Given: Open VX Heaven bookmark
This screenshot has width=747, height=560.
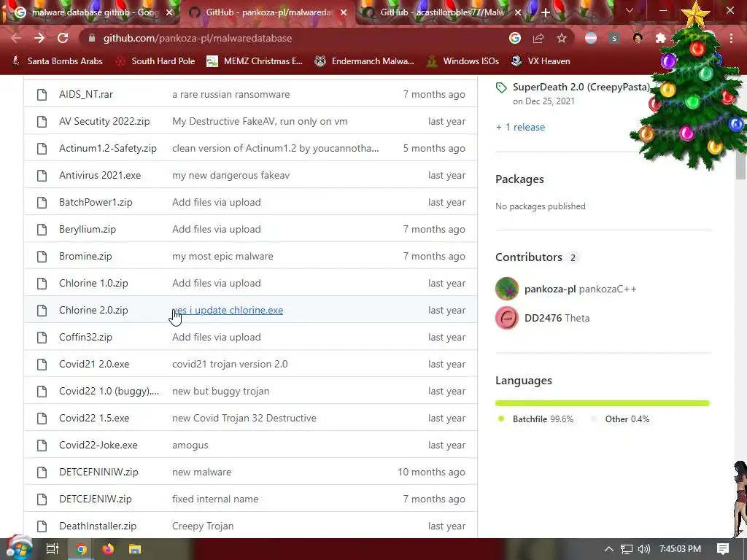Looking at the screenshot, I should 541,61.
